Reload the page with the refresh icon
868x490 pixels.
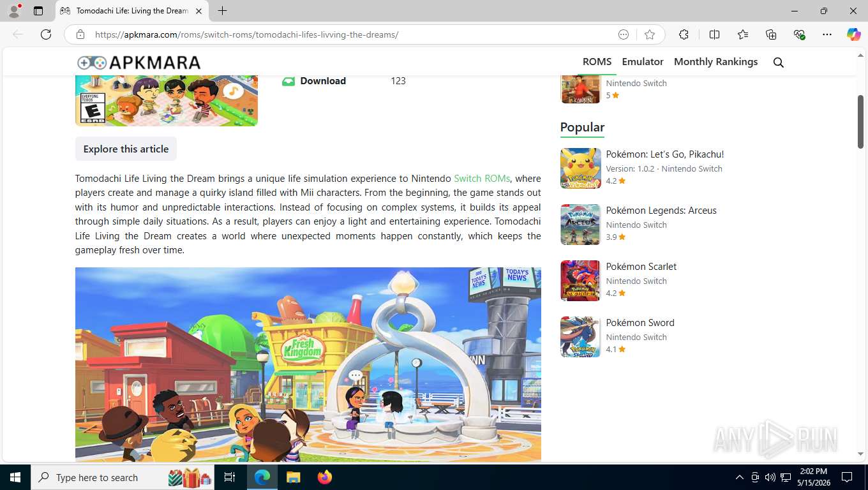click(46, 34)
